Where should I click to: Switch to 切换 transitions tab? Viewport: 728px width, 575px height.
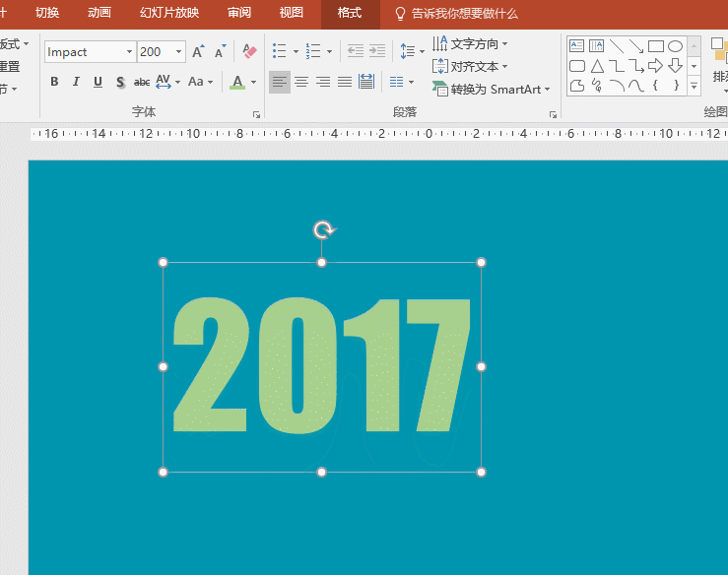(x=47, y=13)
